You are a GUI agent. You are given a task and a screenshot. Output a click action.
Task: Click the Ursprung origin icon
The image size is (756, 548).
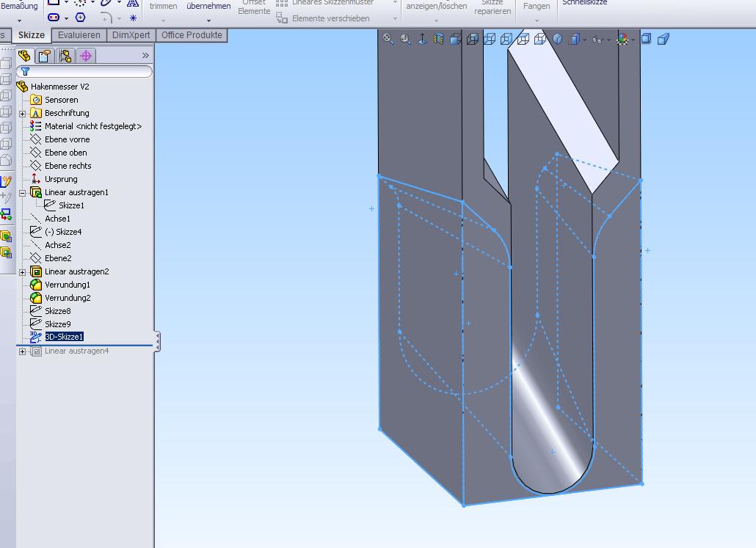36,179
